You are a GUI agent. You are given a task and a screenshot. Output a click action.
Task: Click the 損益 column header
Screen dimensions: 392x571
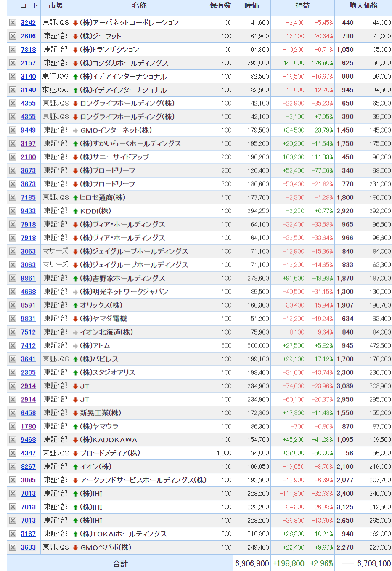(302, 6)
